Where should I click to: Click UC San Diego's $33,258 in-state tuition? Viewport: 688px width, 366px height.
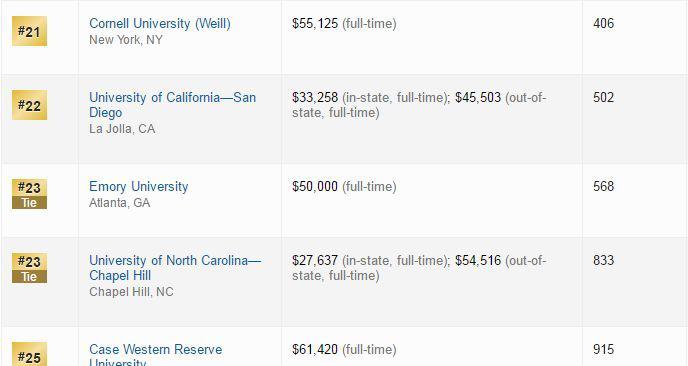pyautogui.click(x=315, y=97)
